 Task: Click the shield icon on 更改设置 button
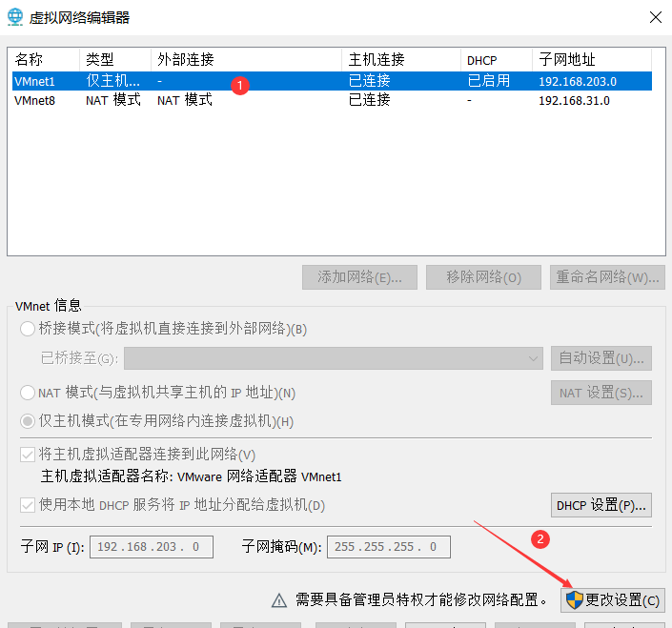tap(574, 599)
